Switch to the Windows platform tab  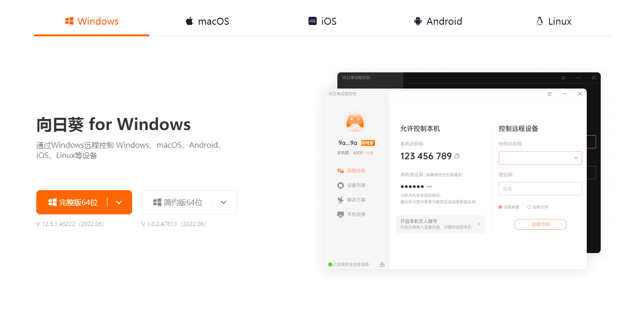pos(92,21)
